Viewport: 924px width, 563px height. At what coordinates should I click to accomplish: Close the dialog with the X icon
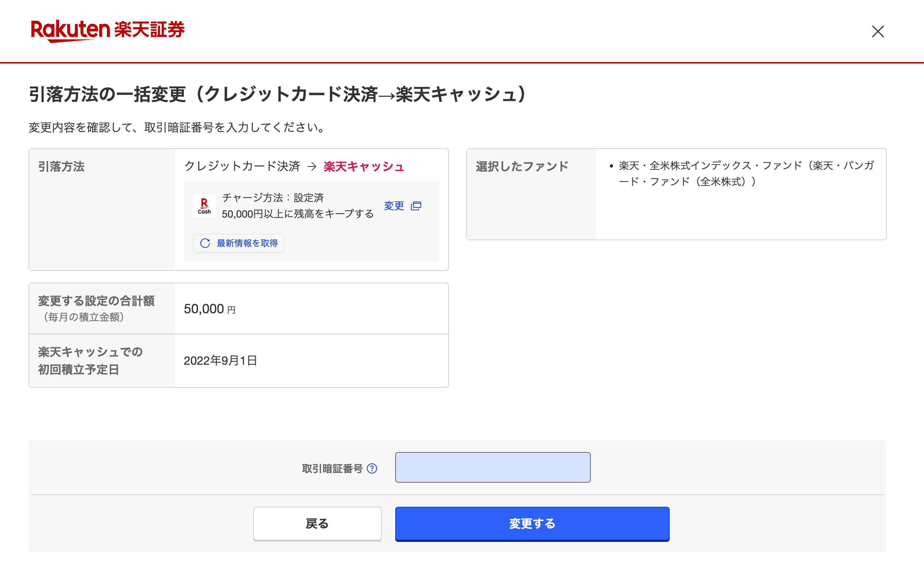click(x=878, y=31)
